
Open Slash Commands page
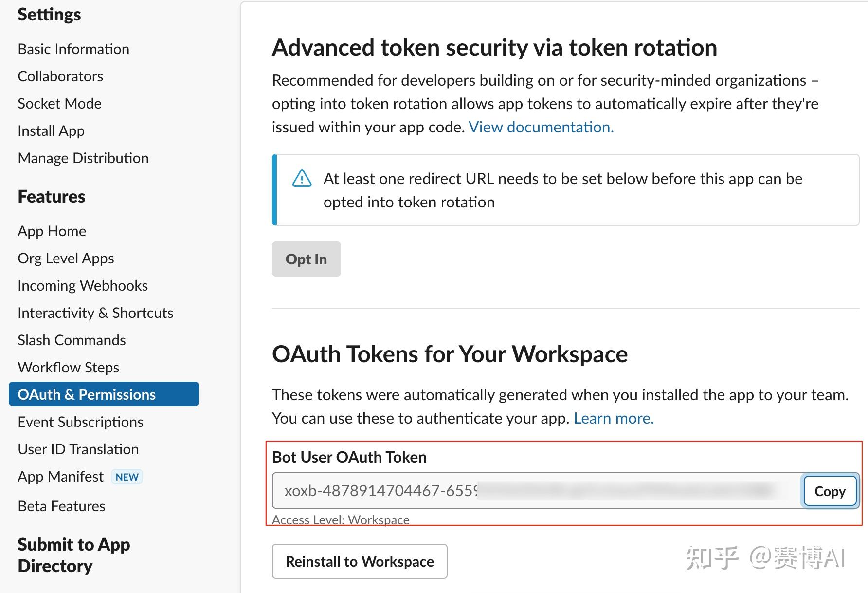tap(72, 340)
